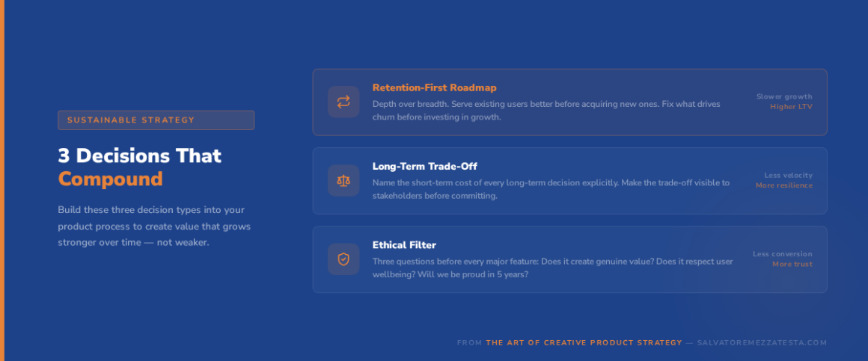Click the More trust label

(x=792, y=264)
